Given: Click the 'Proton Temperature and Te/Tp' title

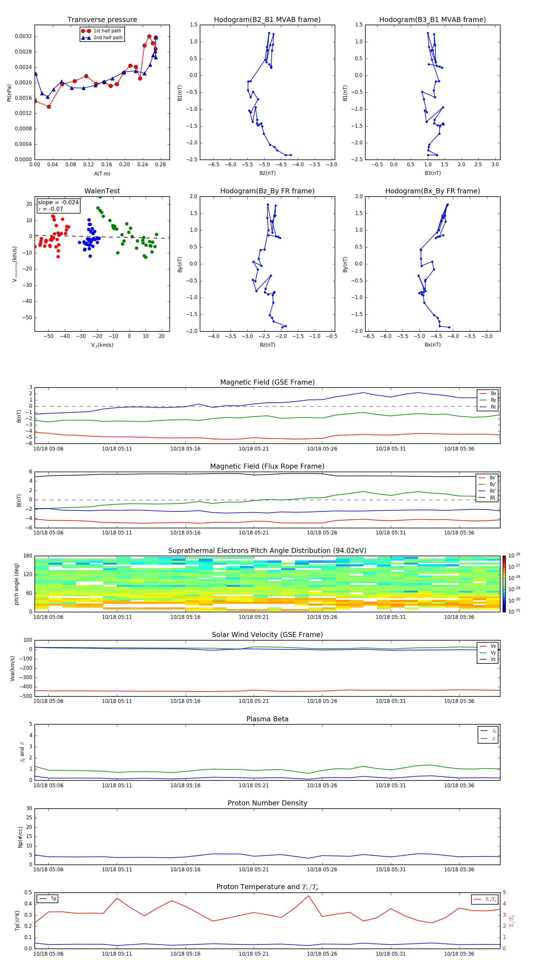Looking at the screenshot, I should [267, 887].
